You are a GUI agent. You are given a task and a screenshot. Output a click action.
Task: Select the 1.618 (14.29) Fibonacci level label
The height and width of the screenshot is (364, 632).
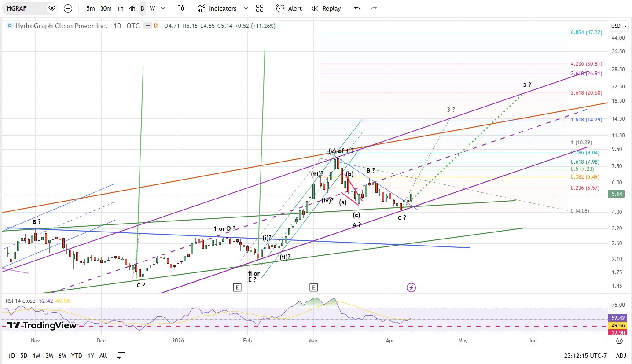click(x=586, y=120)
